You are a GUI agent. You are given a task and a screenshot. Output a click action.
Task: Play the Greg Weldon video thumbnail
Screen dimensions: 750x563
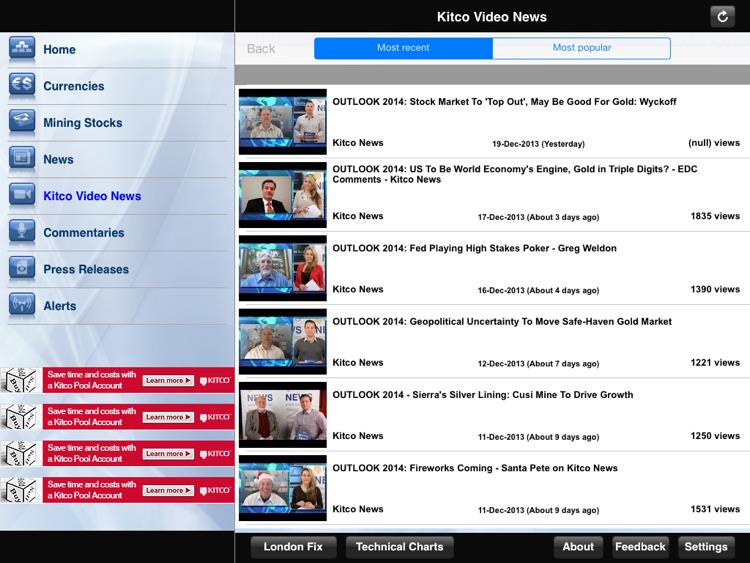[283, 268]
